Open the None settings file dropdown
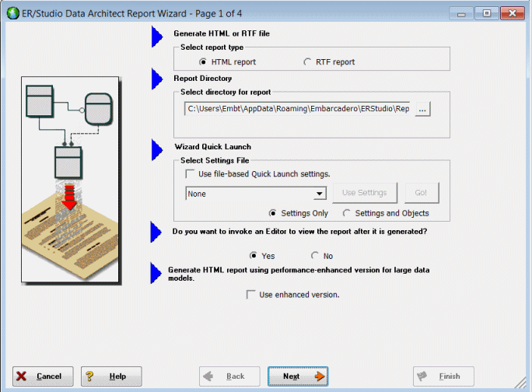532x392 pixels. (x=256, y=194)
